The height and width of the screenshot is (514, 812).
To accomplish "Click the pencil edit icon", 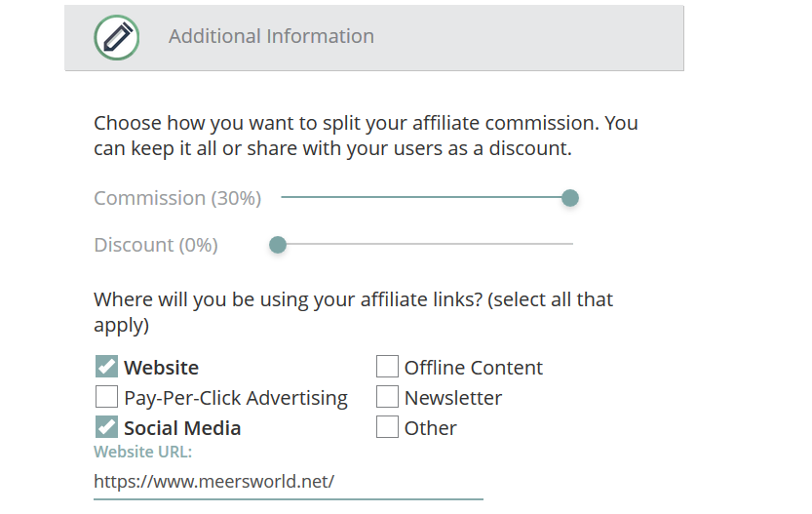I will click(117, 37).
